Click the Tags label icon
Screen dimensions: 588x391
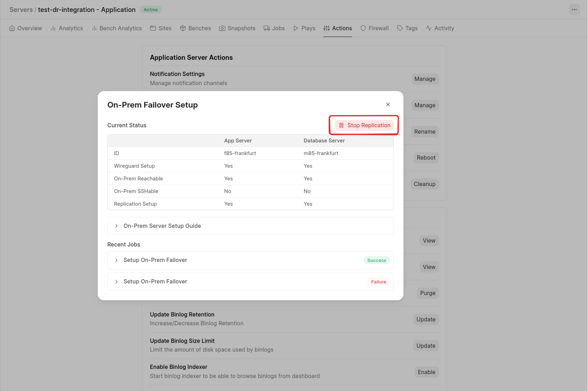[400, 28]
